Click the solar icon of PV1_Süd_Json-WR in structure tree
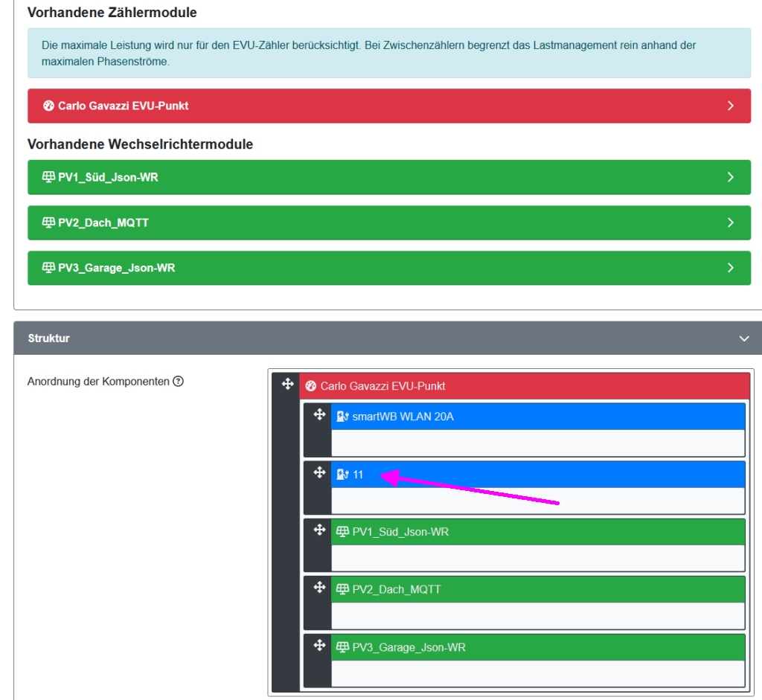The image size is (762, 700). coord(342,531)
